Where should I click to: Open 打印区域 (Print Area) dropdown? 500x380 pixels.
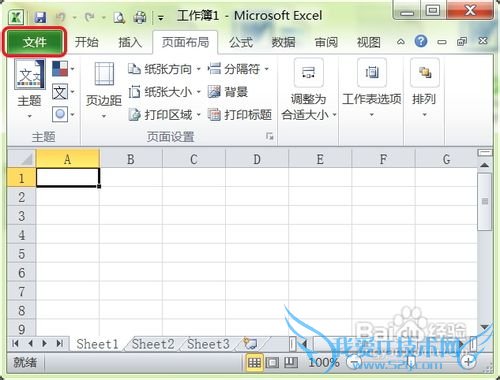pyautogui.click(x=164, y=115)
